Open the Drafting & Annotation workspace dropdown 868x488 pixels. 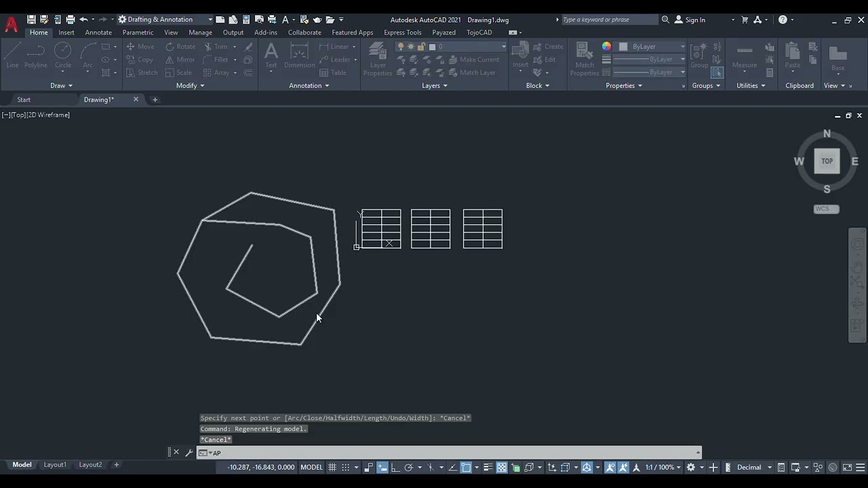[x=165, y=20]
